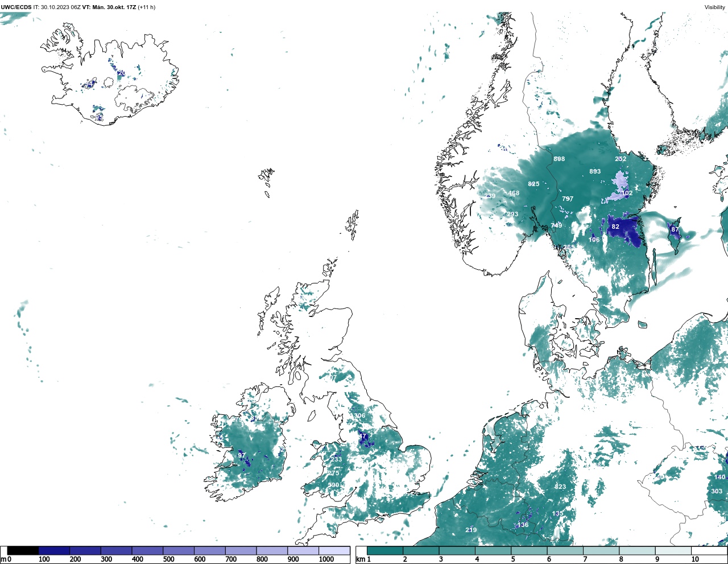Click the '749' visibility value on the map
Viewport: 728px width, 564px height.
tap(556, 225)
